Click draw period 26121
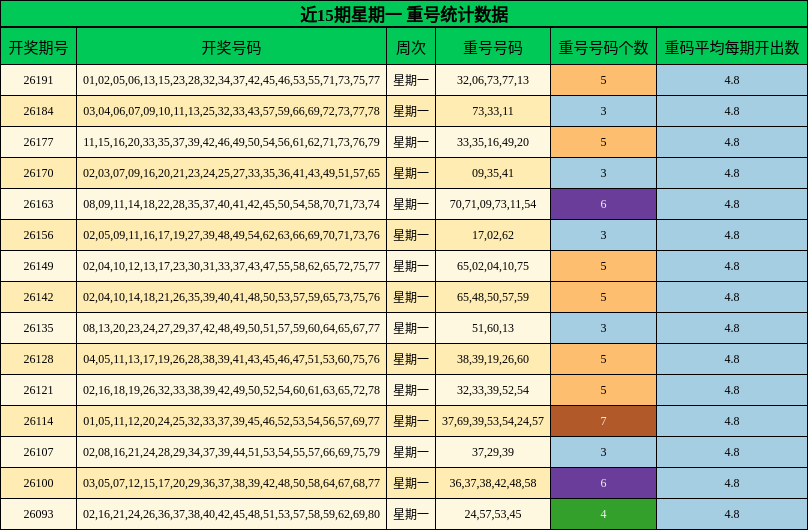 pyautogui.click(x=39, y=390)
